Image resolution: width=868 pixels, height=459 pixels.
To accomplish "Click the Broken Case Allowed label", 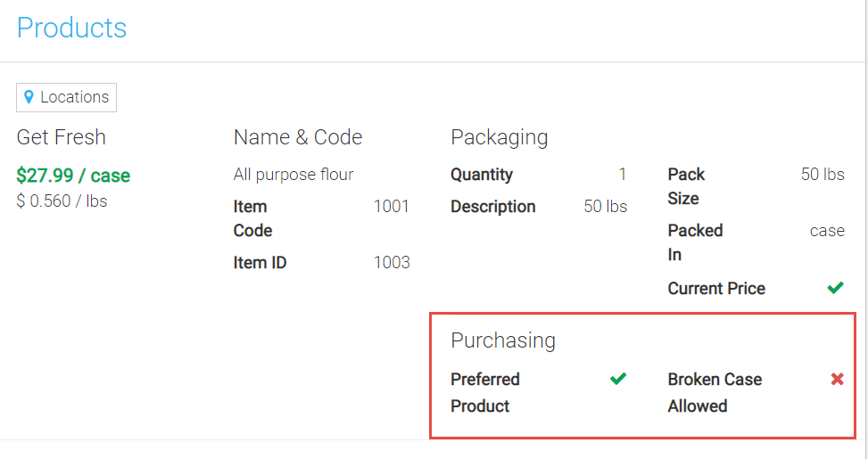I will click(x=715, y=392).
